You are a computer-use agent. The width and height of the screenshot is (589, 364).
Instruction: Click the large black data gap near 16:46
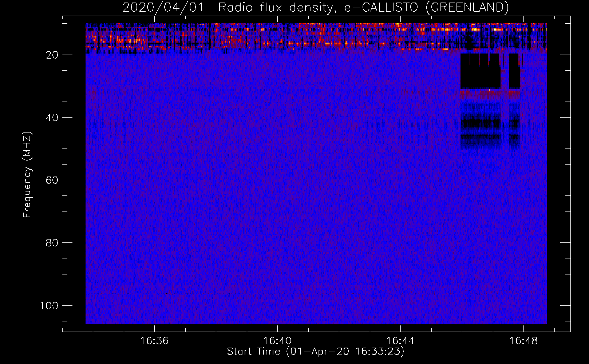click(x=481, y=71)
